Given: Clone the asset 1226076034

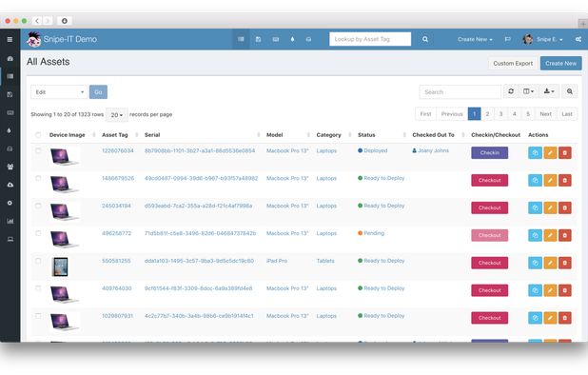Looking at the screenshot, I should click(x=535, y=152).
